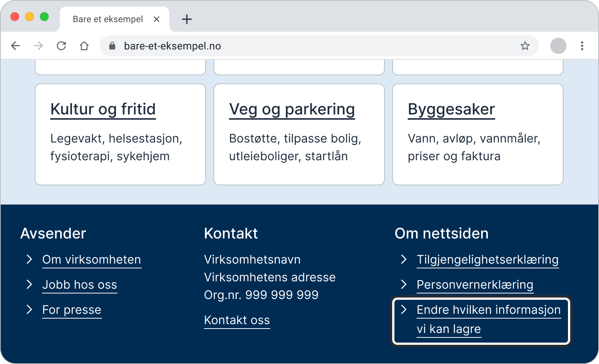Click the text 'Virksomhetens adresse'
Viewport: 599px width, 364px height.
point(270,277)
